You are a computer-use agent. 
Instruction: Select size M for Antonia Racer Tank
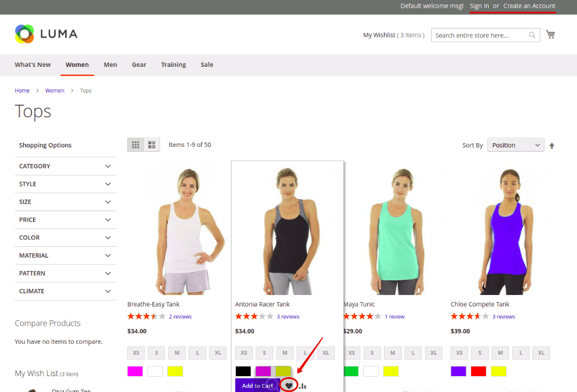coord(285,353)
